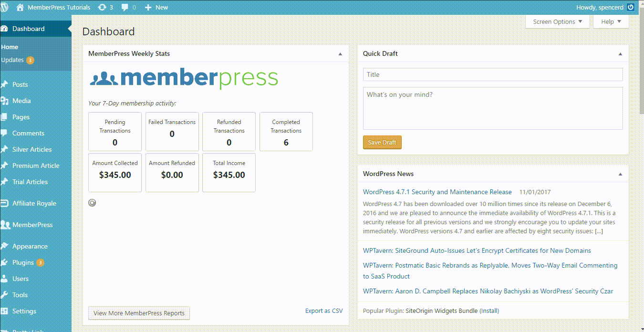Click the Dashboard gauge icon in the sidebar
This screenshot has height=332, width=644.
coord(4,29)
